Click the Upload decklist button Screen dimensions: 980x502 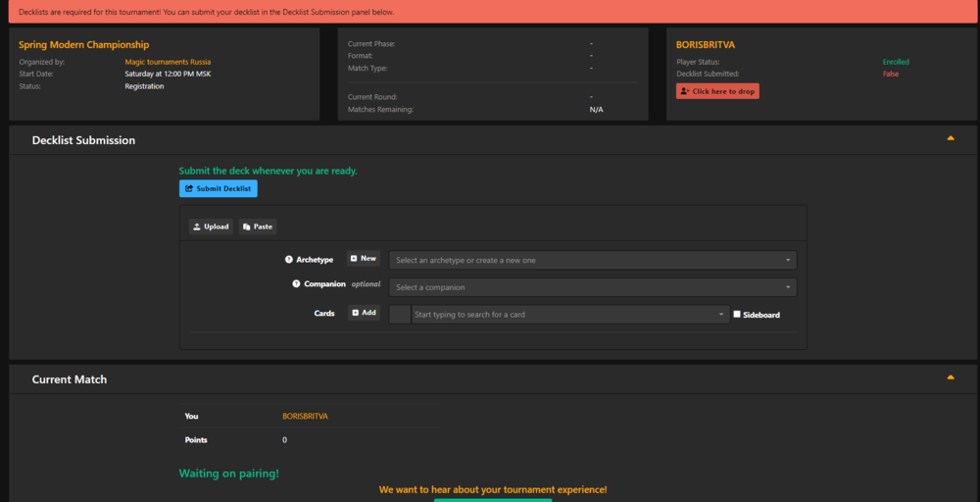[x=210, y=226]
